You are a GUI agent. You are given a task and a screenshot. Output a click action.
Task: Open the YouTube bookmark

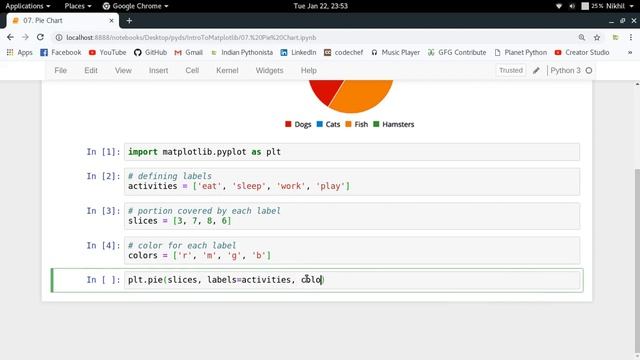(x=107, y=52)
